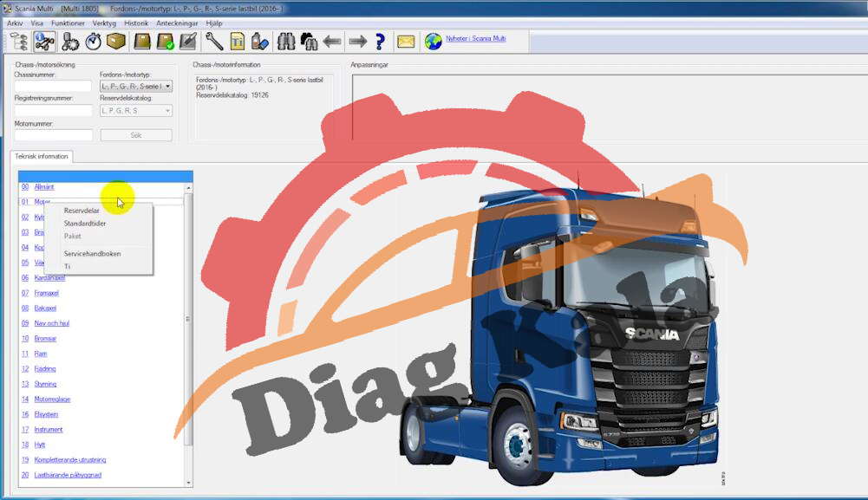Open the Reservdelskatalog dropdown

click(136, 111)
